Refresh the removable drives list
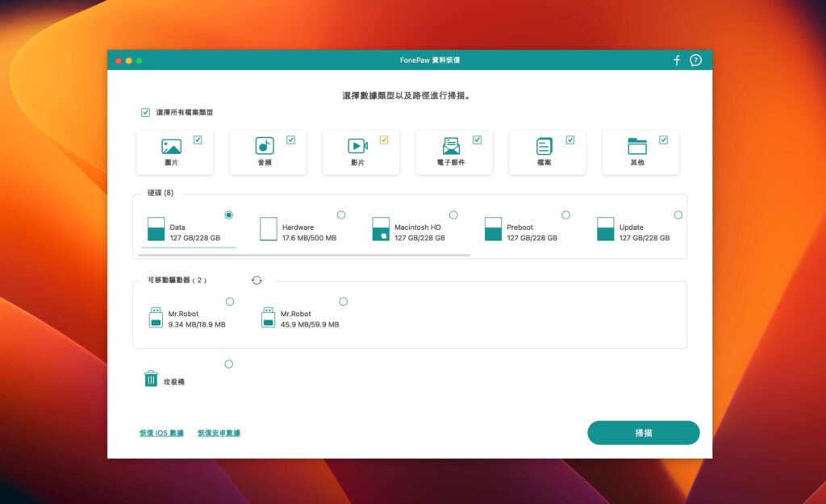 [x=257, y=280]
